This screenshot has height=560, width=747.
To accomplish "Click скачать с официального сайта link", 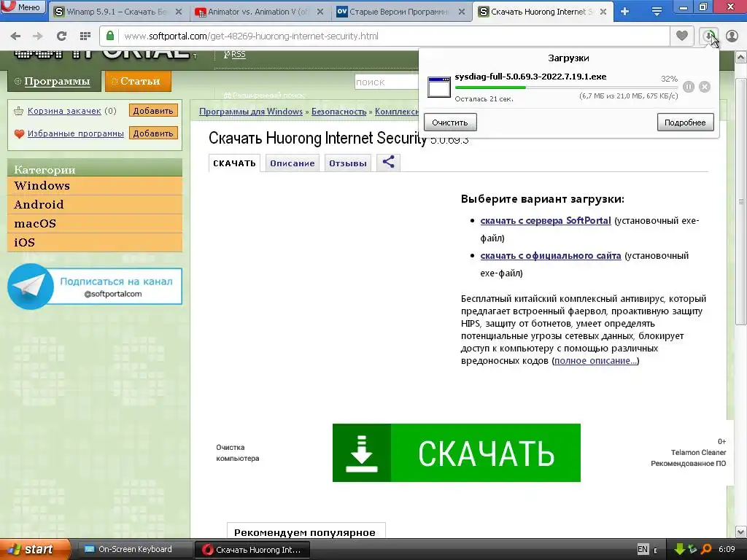I will tap(551, 256).
